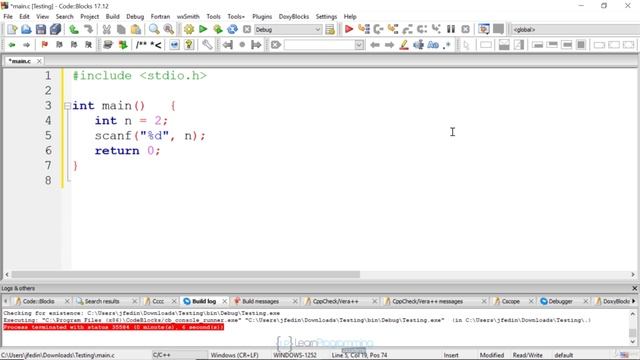Expand the search field dropdown arrow
Screen dimensions: 640x360
(x=359, y=45)
